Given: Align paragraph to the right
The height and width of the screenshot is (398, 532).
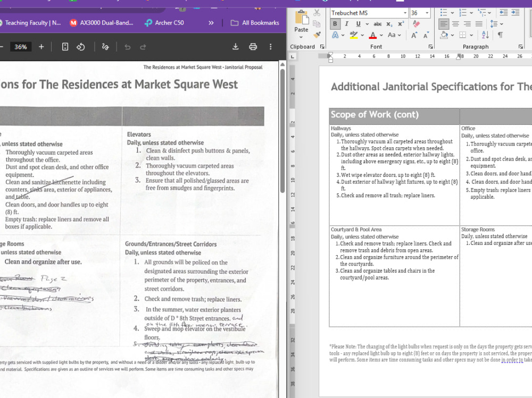Looking at the screenshot, I should 467,24.
